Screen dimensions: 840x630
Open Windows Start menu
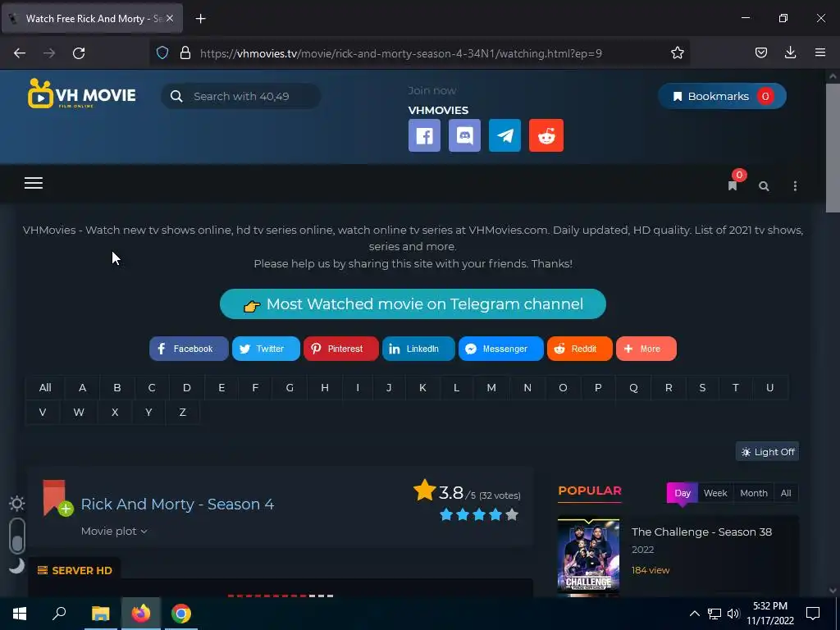coord(20,614)
